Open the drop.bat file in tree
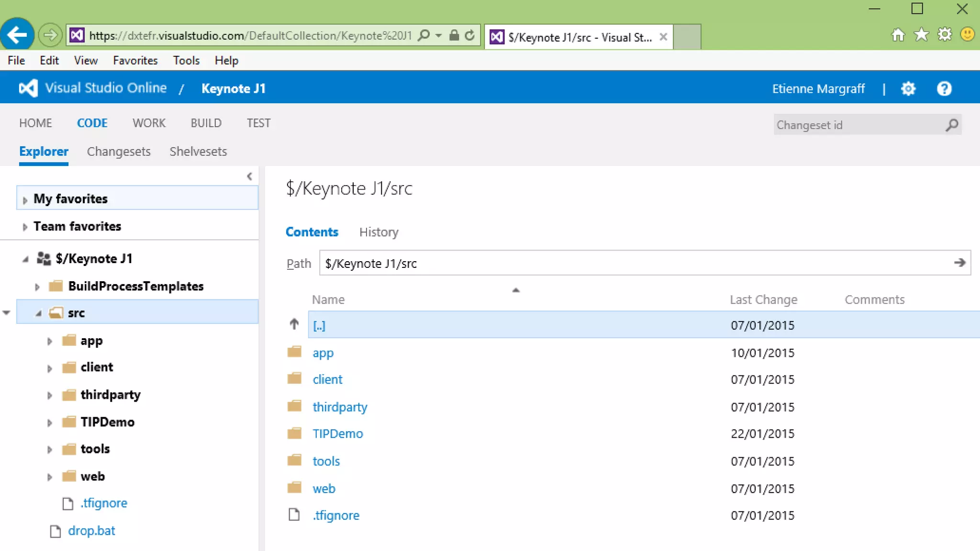Image resolution: width=980 pixels, height=551 pixels. pyautogui.click(x=91, y=531)
